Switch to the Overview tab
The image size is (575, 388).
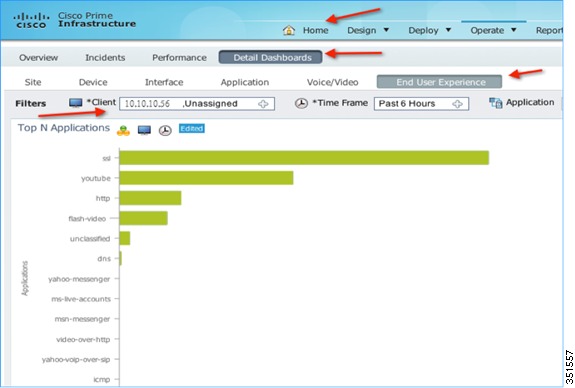[39, 58]
